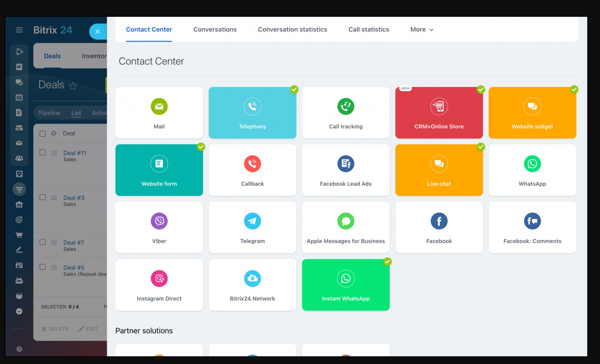Open the Call tracking tile

click(346, 113)
